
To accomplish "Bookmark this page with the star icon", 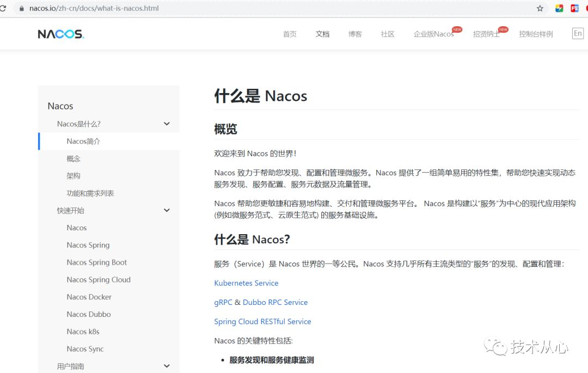I will (539, 8).
